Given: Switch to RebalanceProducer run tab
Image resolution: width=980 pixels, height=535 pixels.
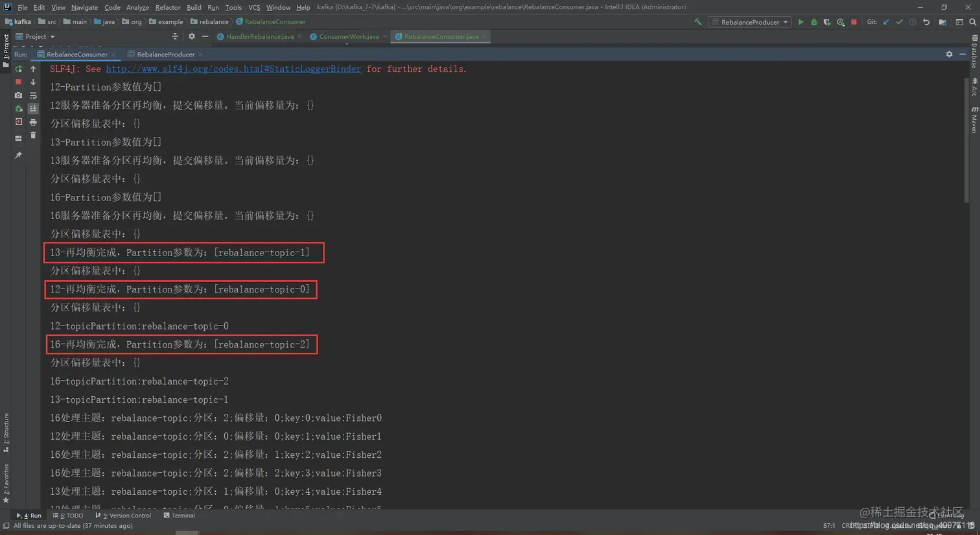Looking at the screenshot, I should click(x=166, y=54).
